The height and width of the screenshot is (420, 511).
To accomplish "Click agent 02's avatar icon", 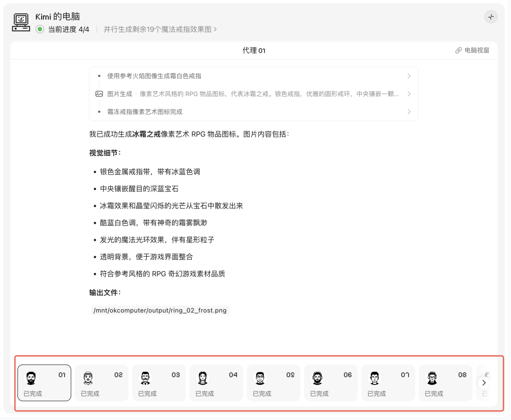I will [89, 378].
